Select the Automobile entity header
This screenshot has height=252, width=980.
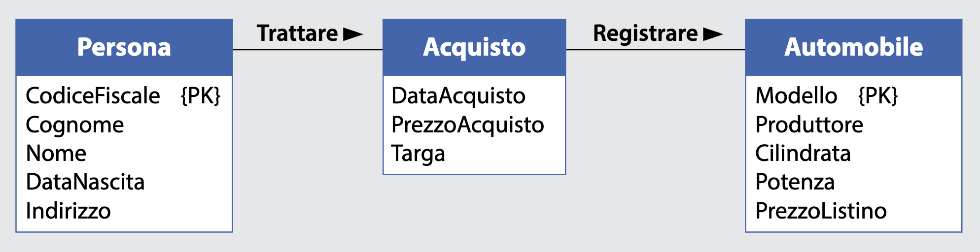pos(853,47)
